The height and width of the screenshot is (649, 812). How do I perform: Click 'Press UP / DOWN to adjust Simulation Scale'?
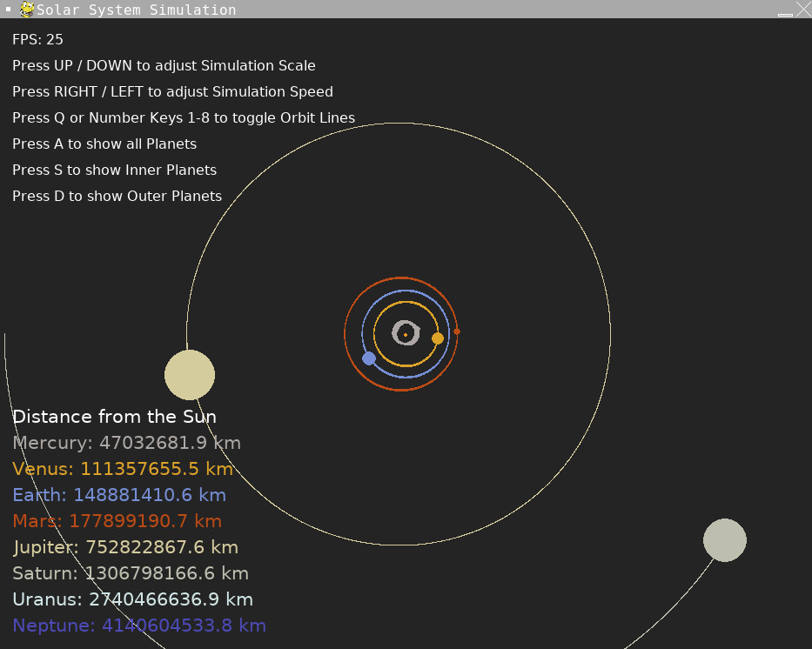click(x=164, y=66)
